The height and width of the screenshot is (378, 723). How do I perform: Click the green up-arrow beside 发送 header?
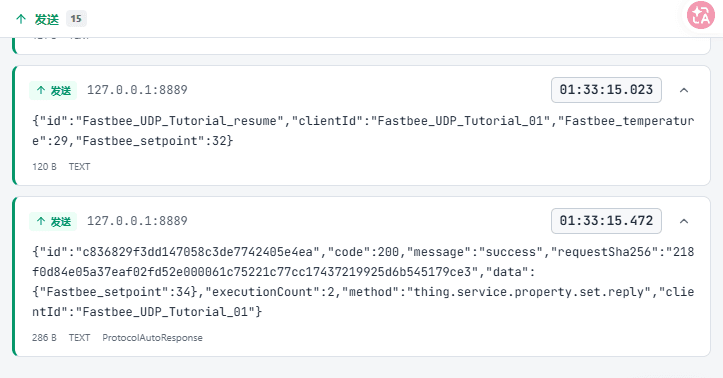click(x=21, y=19)
